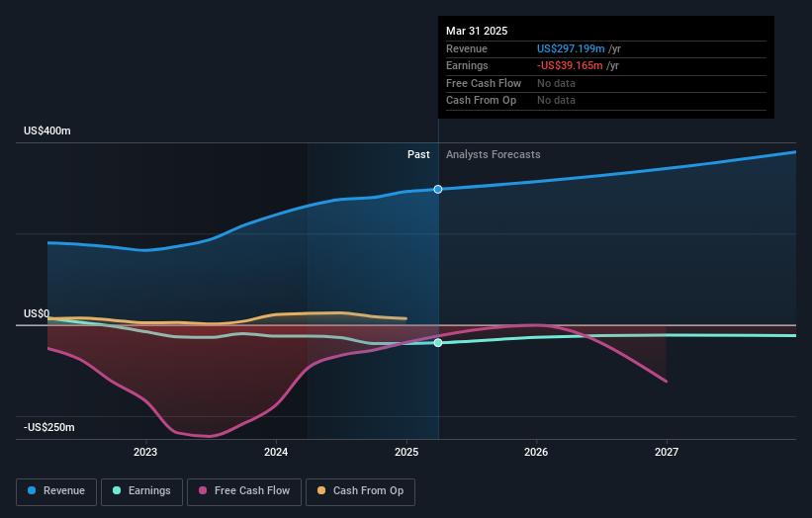Image resolution: width=812 pixels, height=518 pixels.
Task: Click the US$297.199m revenue value
Action: (571, 48)
